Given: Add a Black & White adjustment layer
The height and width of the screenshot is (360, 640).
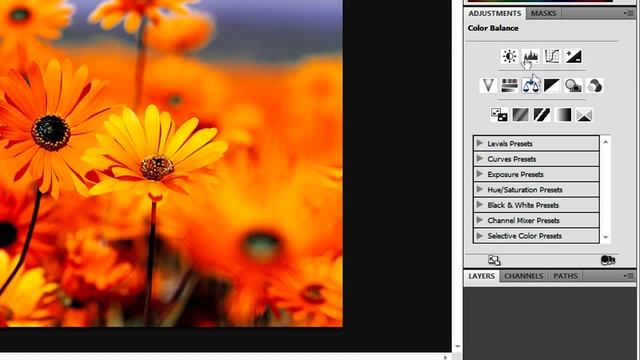Looking at the screenshot, I should click(552, 85).
